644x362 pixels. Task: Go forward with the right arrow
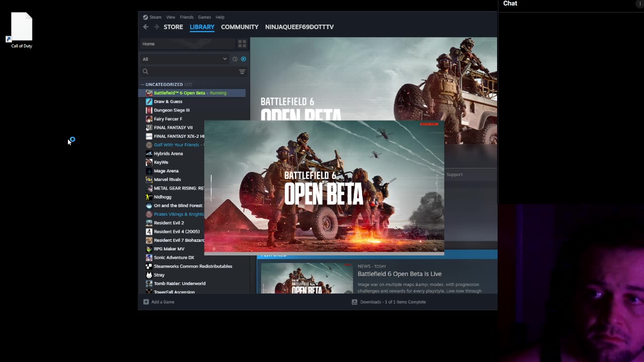tap(156, 27)
